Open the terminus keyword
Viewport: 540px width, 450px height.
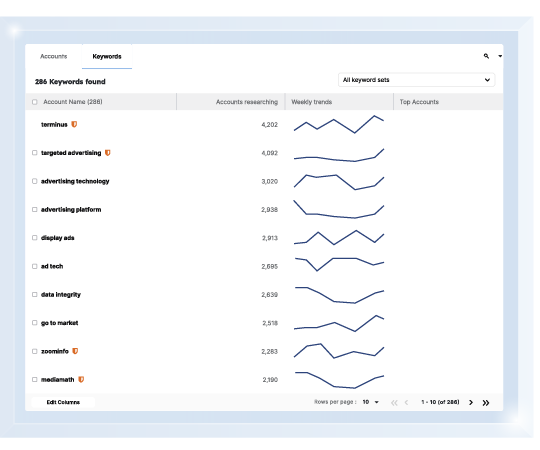[x=54, y=125]
